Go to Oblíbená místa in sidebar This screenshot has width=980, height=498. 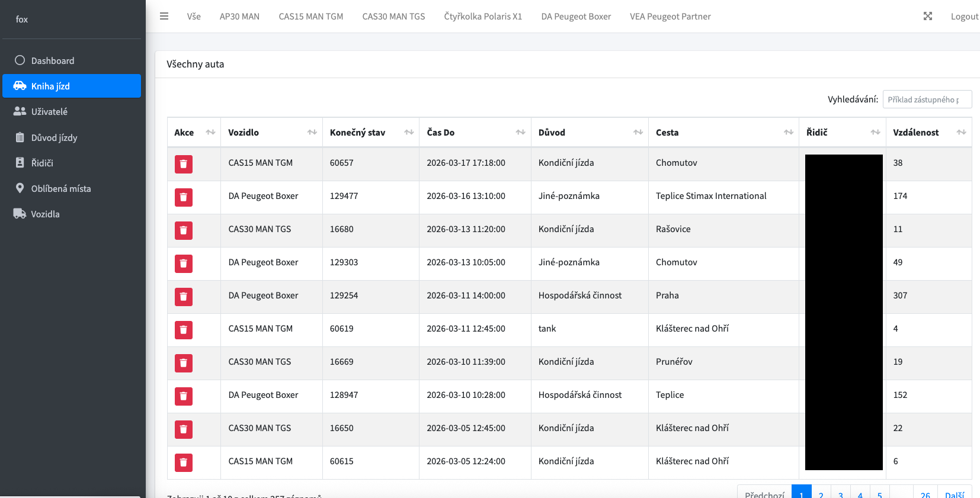click(x=60, y=188)
